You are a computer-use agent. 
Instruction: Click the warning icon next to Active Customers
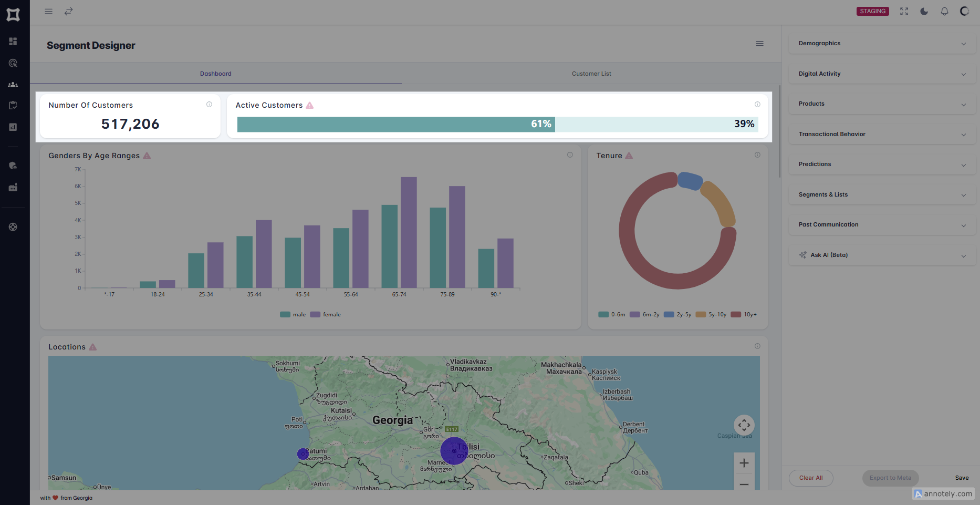(x=310, y=105)
